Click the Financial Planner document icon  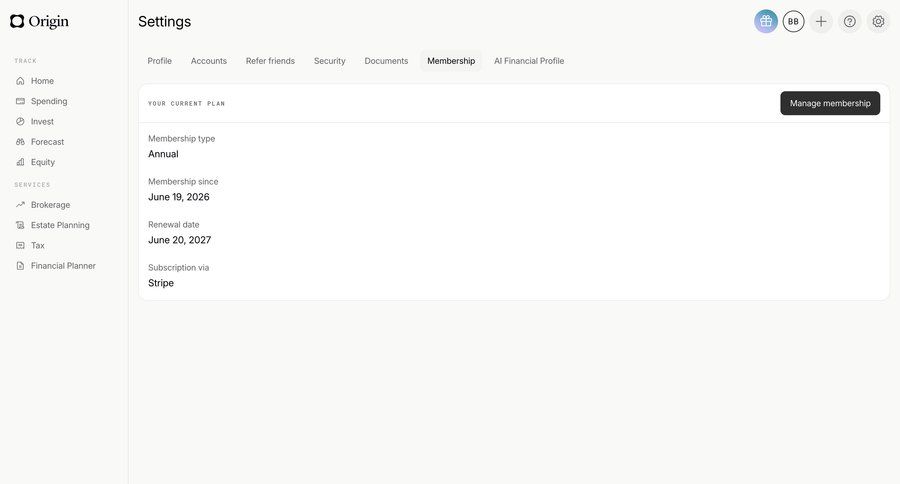20,266
